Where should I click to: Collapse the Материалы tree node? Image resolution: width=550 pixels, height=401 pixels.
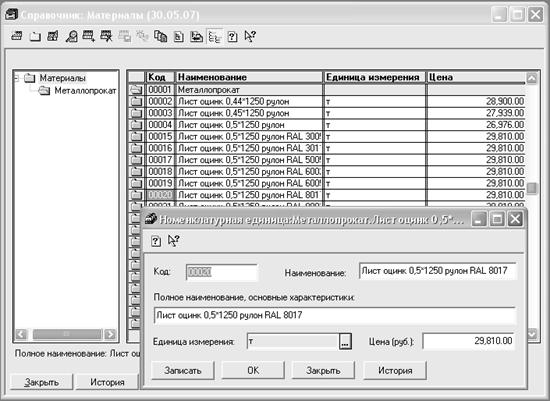pos(16,78)
